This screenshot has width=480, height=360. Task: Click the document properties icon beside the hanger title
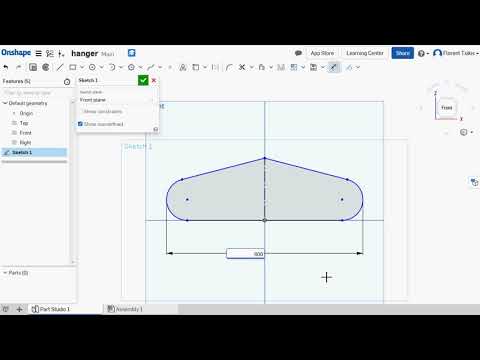click(x=61, y=53)
